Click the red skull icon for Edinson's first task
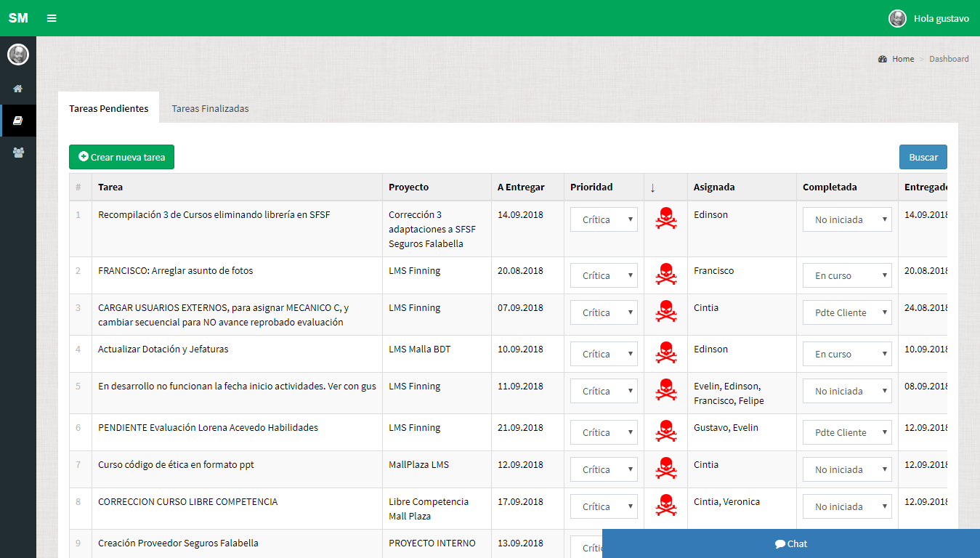980x558 pixels. click(665, 219)
